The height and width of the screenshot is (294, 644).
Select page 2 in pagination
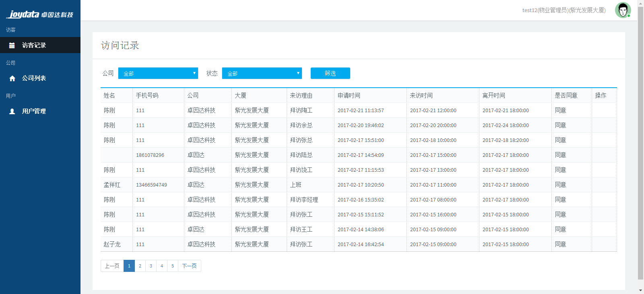tap(140, 266)
